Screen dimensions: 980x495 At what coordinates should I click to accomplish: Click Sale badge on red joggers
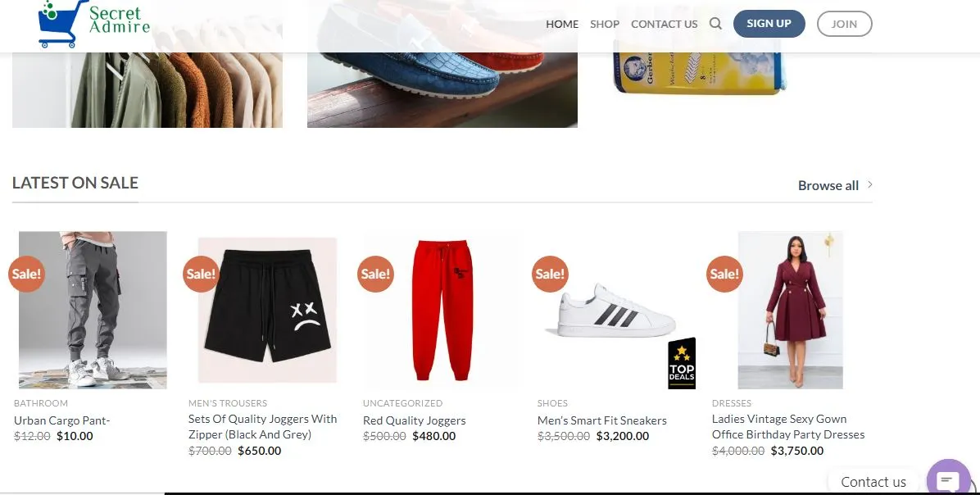click(375, 274)
